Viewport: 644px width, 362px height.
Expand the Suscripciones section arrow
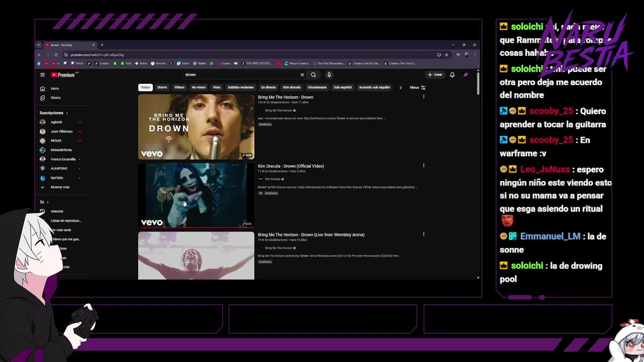coord(67,113)
